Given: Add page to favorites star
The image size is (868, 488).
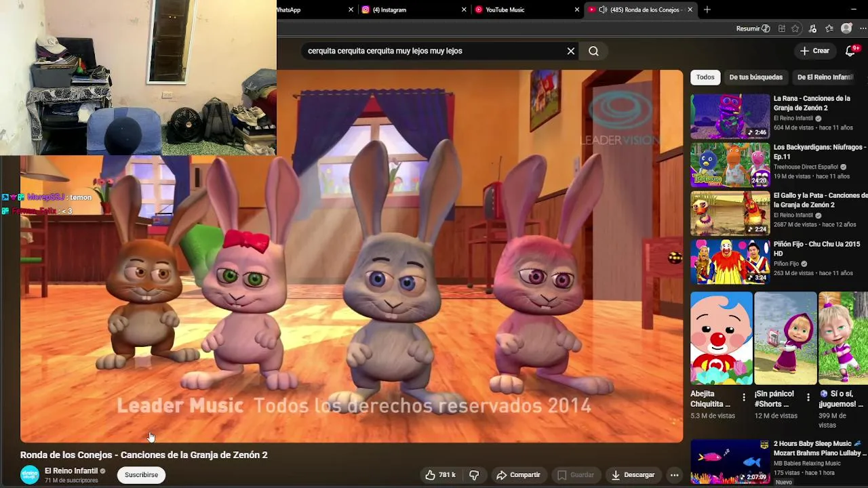Looking at the screenshot, I should 795,28.
